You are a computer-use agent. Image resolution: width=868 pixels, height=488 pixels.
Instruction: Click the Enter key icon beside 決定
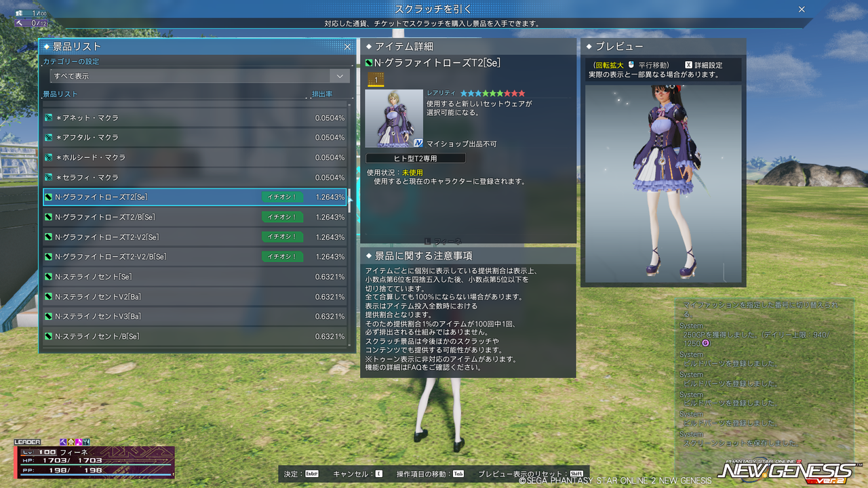pyautogui.click(x=312, y=474)
